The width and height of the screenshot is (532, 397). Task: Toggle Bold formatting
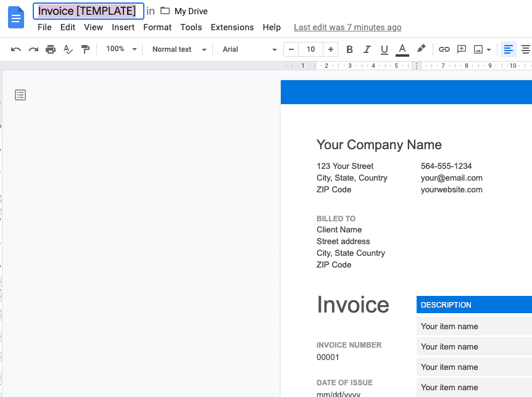pyautogui.click(x=350, y=49)
